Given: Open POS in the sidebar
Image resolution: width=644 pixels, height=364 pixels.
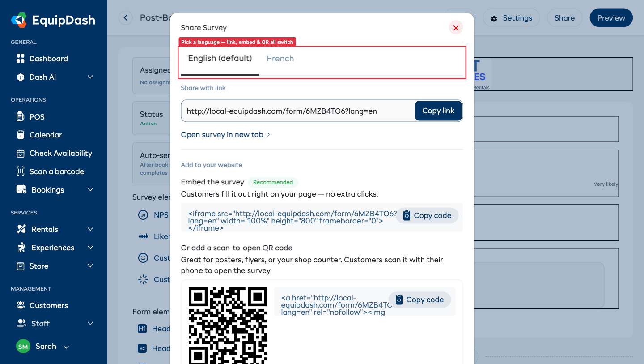Looking at the screenshot, I should pyautogui.click(x=37, y=117).
